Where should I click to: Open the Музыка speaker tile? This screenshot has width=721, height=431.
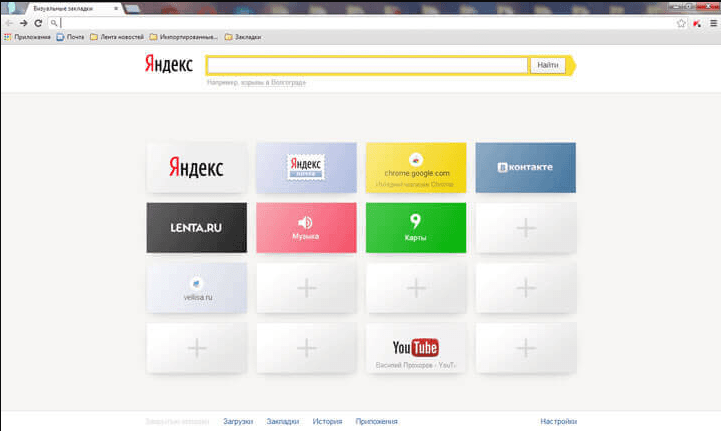(306, 227)
